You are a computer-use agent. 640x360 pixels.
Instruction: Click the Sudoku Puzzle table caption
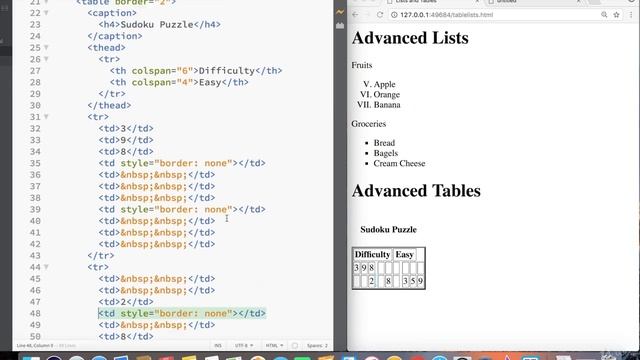click(389, 229)
